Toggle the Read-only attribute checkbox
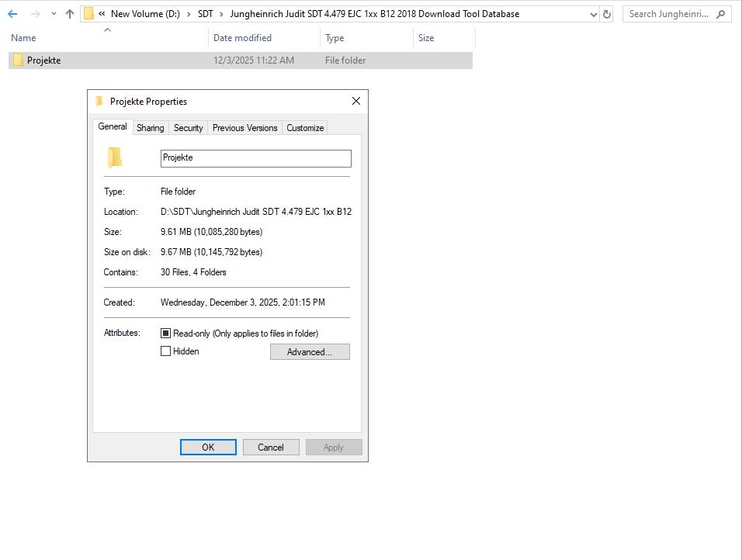 click(165, 334)
